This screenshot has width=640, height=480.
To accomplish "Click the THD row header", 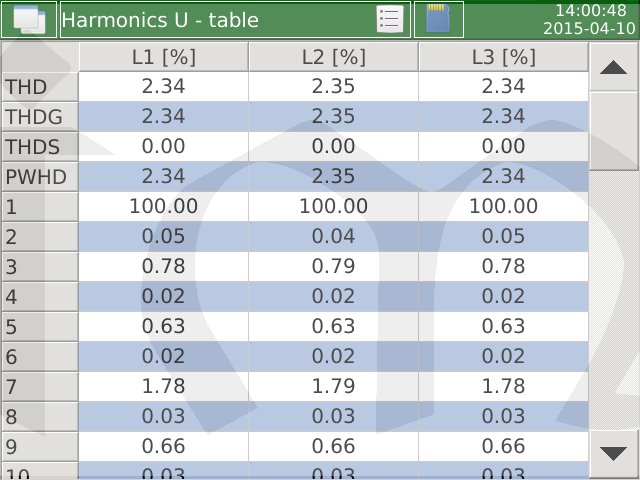I will 40,88.
